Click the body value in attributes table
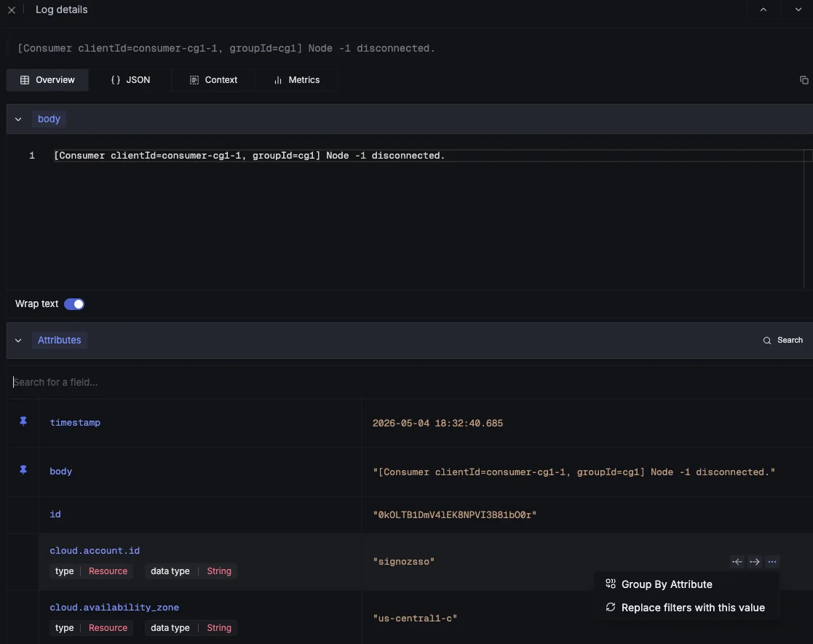The width and height of the screenshot is (813, 644). point(574,472)
